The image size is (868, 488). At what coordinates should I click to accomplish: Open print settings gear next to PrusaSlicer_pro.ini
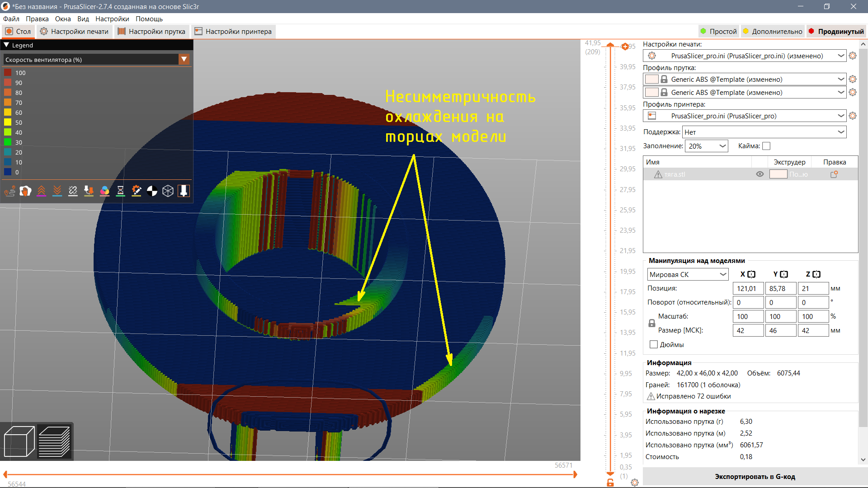coord(853,56)
